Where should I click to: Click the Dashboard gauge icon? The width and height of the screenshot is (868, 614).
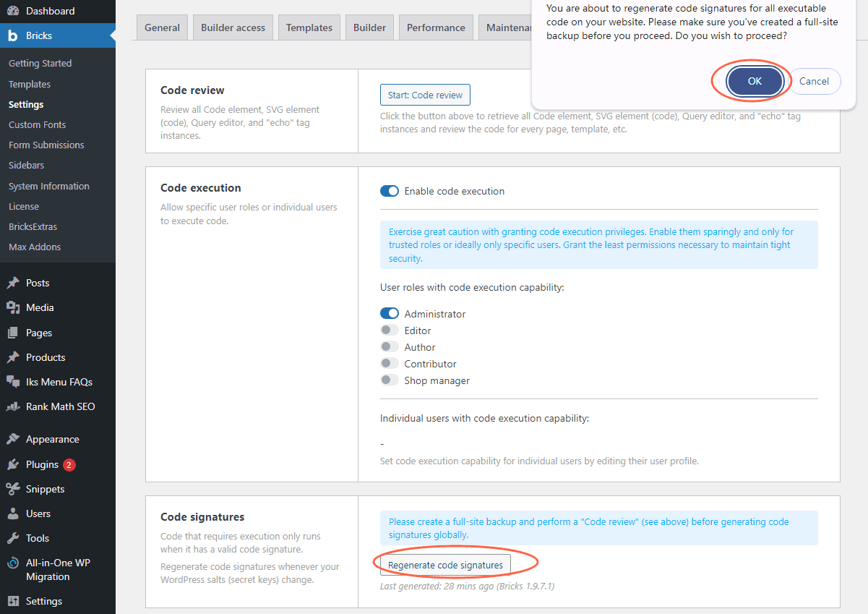(13, 11)
